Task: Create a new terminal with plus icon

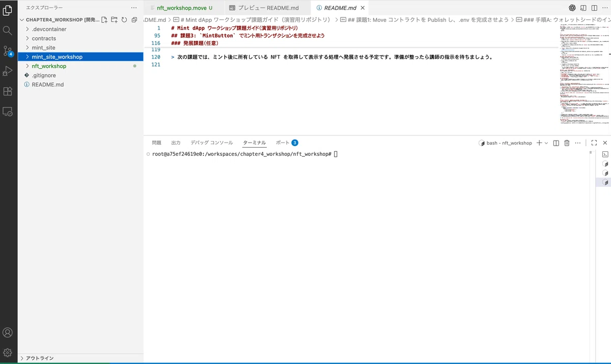Action: click(x=539, y=143)
